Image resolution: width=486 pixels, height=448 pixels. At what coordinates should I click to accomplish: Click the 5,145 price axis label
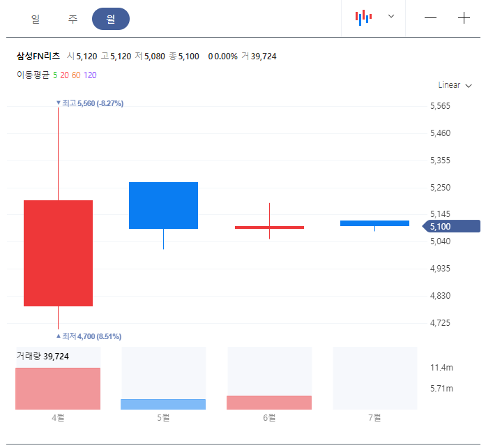[440, 214]
